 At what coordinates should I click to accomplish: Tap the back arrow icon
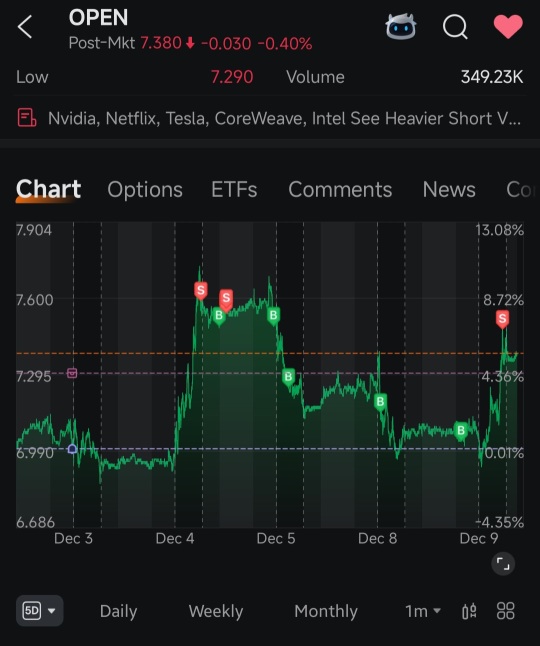(x=25, y=27)
